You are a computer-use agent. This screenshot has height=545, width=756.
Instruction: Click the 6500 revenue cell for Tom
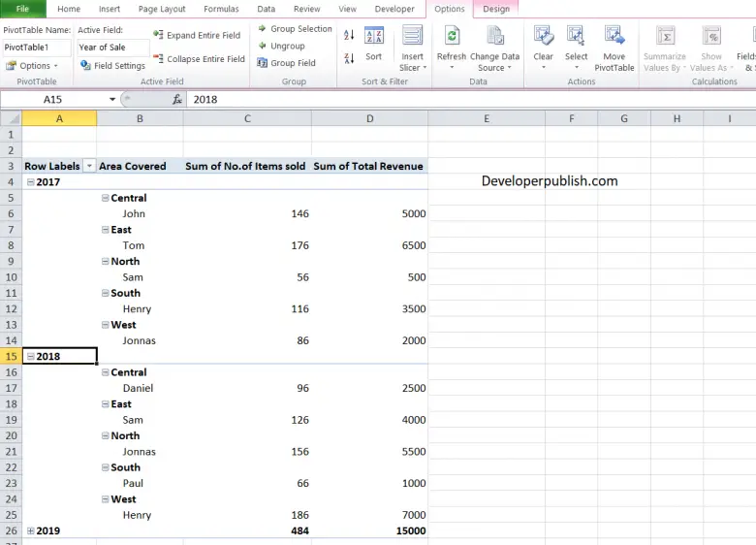(x=370, y=245)
